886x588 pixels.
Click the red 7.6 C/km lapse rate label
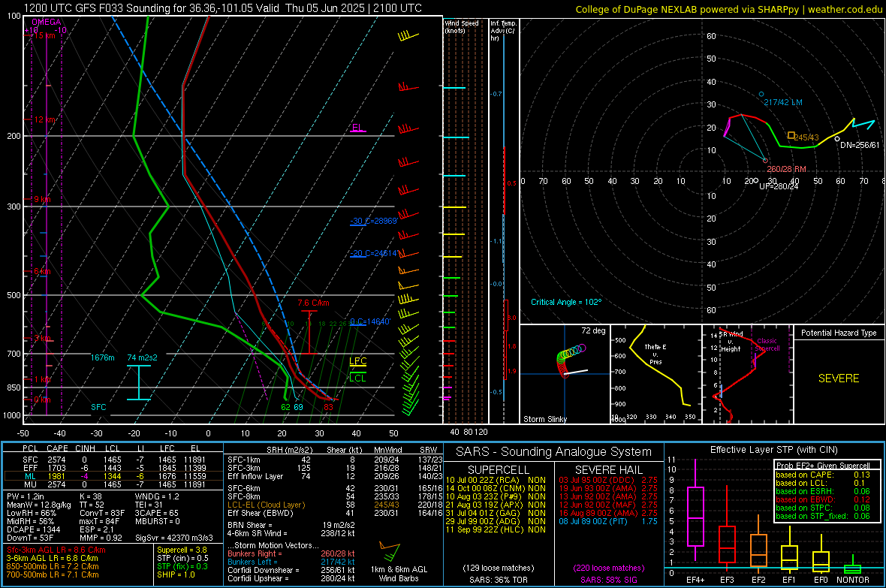tap(314, 303)
